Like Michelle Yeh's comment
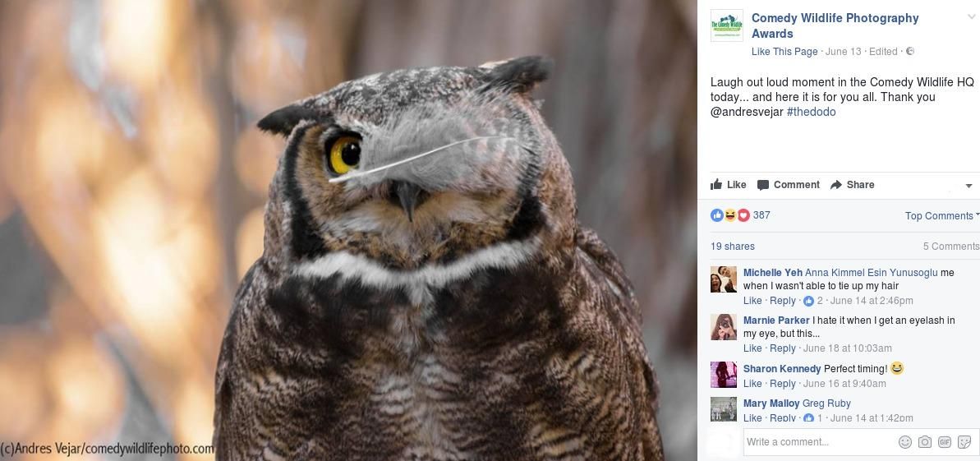This screenshot has height=461, width=980. [x=752, y=301]
